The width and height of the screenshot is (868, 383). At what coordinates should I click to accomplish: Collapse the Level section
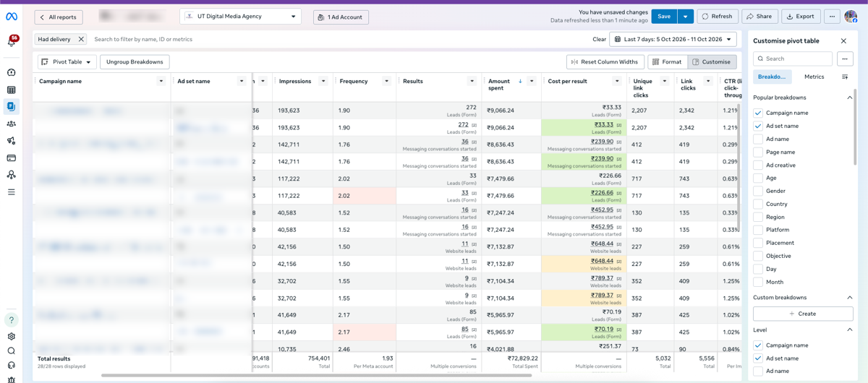(850, 330)
